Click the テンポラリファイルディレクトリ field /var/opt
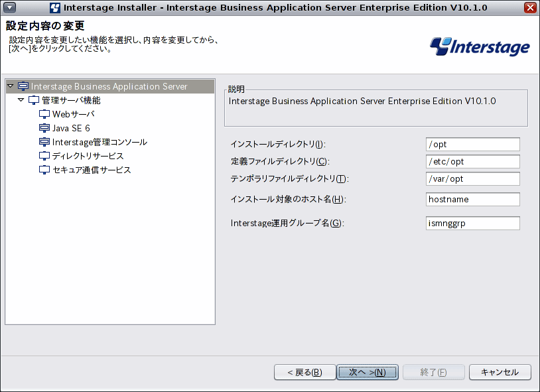 pos(472,179)
